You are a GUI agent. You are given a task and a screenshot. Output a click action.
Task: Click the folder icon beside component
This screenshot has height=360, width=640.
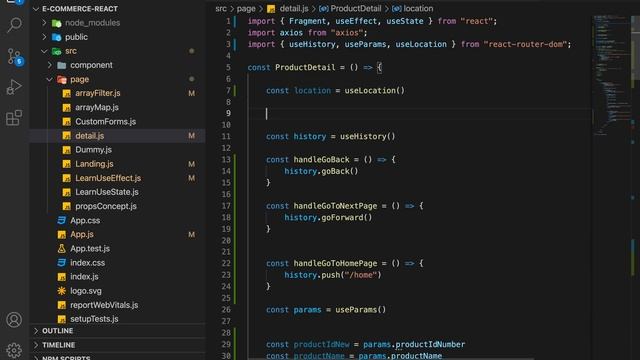pyautogui.click(x=62, y=65)
